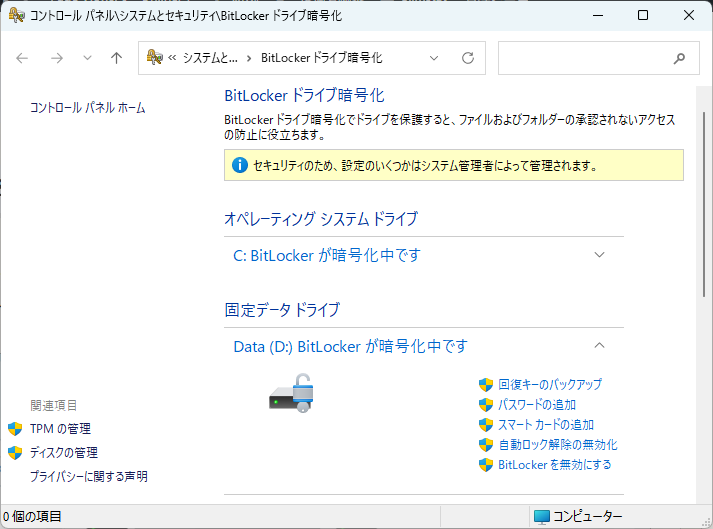Select BitLocker ドライブ暗号化 breadcrumb
This screenshot has width=713, height=529.
321,58
